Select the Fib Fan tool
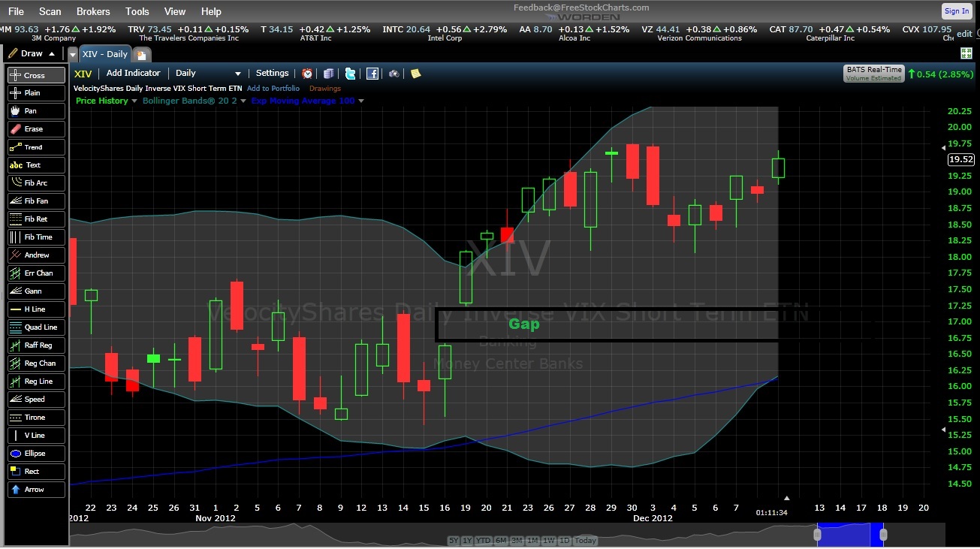The image size is (980, 549). (x=36, y=201)
